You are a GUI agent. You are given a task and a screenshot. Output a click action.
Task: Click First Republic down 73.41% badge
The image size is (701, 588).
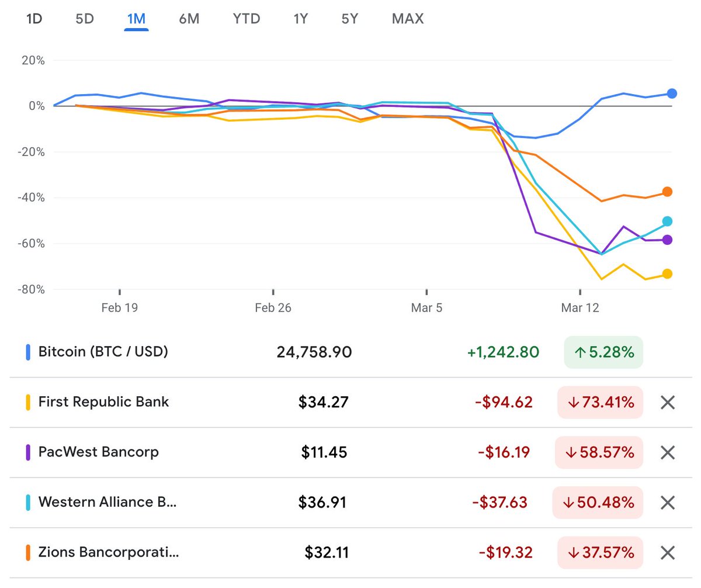point(600,402)
